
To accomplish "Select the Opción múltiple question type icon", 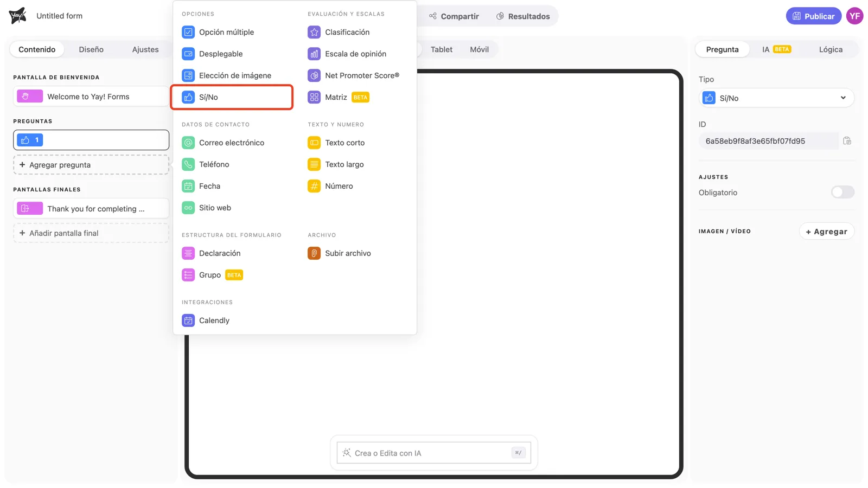I will tap(188, 32).
